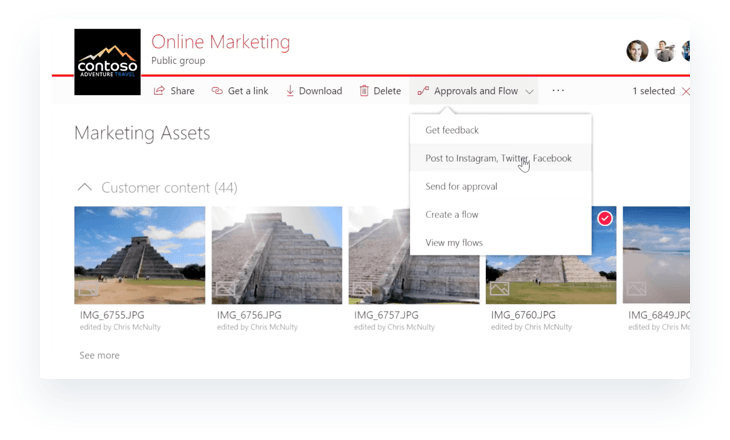Click the Approvals and Flow icon

[x=423, y=91]
